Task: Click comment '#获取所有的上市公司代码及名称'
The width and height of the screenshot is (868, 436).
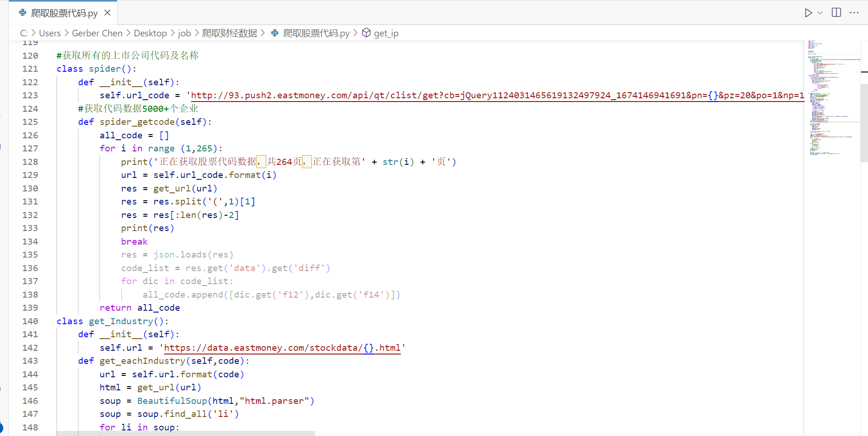Action: click(128, 55)
